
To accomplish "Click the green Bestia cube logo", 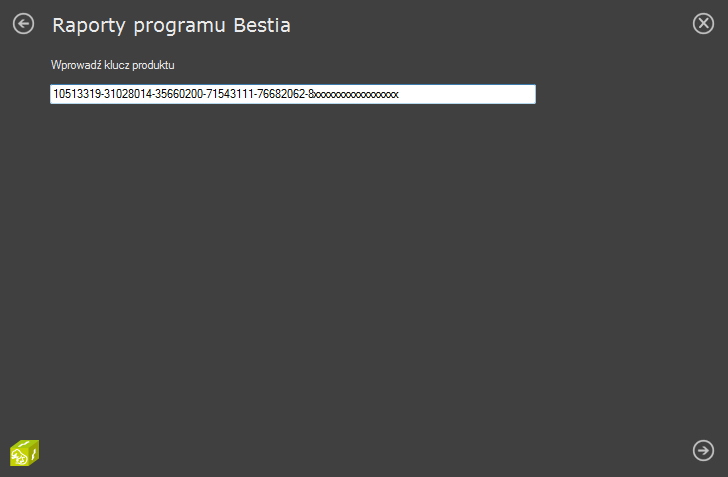I will point(25,453).
